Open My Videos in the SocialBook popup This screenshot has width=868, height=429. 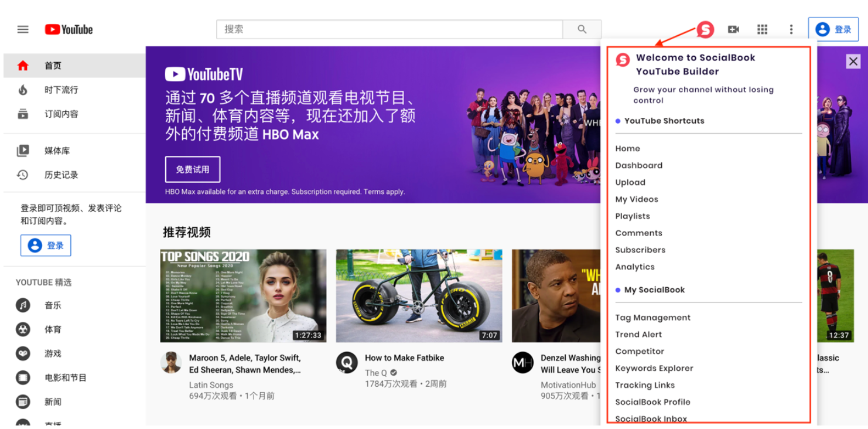point(637,199)
